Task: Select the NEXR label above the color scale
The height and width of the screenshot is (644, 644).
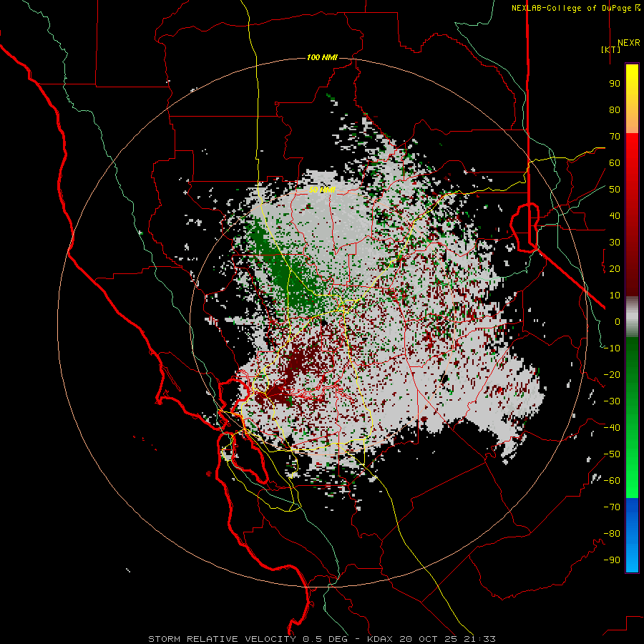Action: [628, 43]
